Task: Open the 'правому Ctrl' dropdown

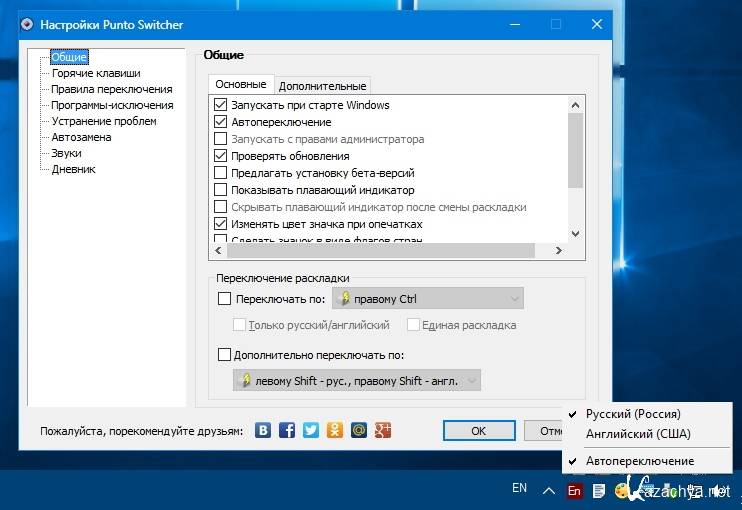Action: tap(428, 298)
